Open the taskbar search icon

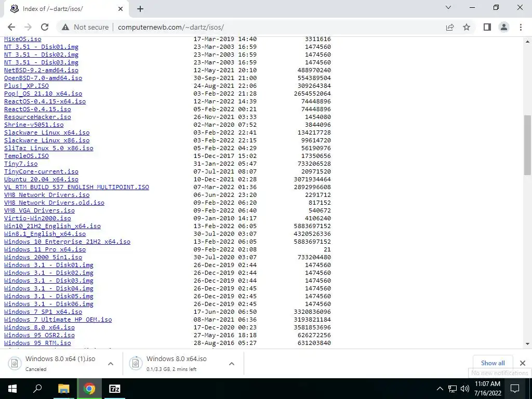[x=37, y=389]
